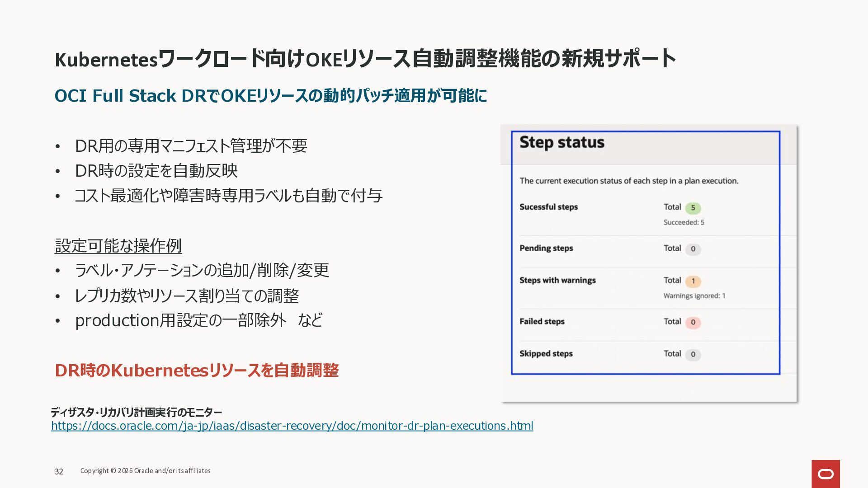Select the Pending steps row label
The height and width of the screenshot is (488, 868).
coord(546,248)
